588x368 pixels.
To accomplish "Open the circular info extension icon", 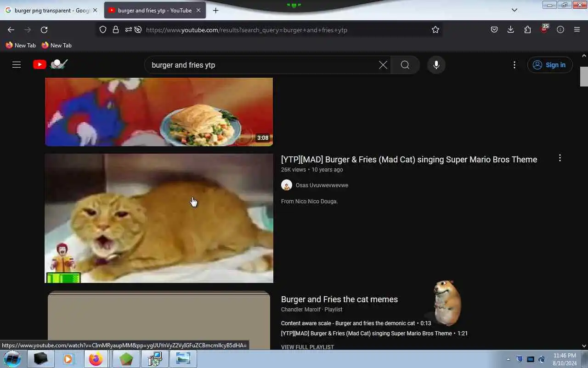I will [x=560, y=30].
